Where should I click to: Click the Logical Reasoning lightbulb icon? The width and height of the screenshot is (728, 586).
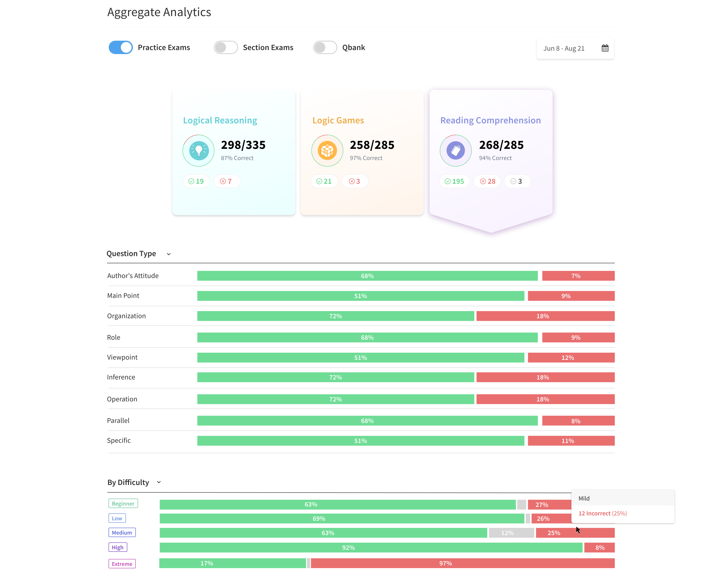(x=199, y=151)
